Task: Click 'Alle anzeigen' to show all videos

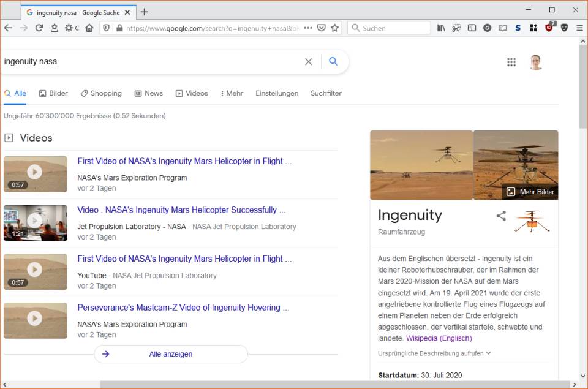Action: coord(171,354)
